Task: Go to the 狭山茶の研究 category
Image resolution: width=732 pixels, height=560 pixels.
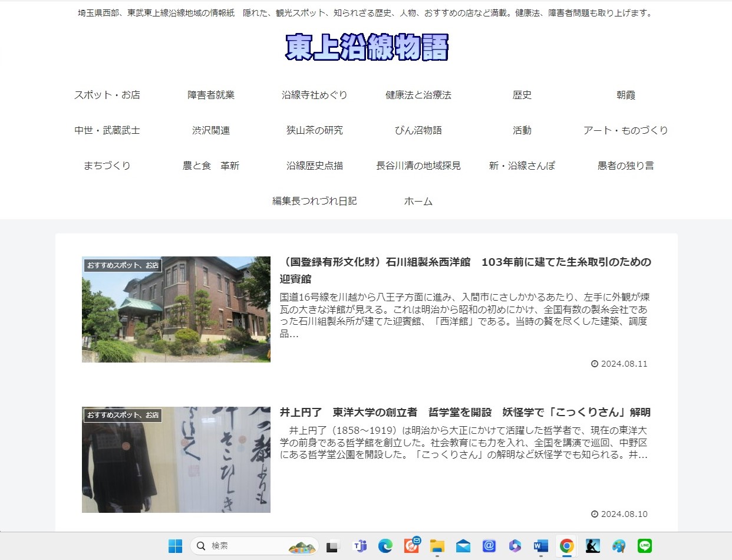Action: point(315,130)
